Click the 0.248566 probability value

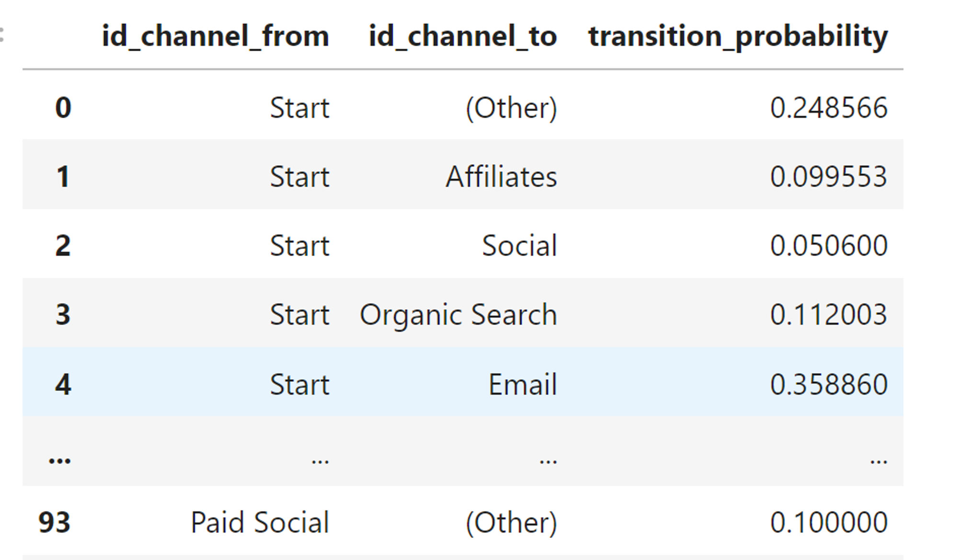pyautogui.click(x=829, y=108)
